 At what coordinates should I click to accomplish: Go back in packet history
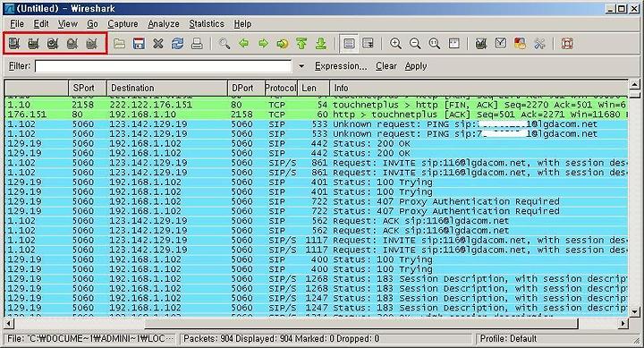click(x=244, y=43)
